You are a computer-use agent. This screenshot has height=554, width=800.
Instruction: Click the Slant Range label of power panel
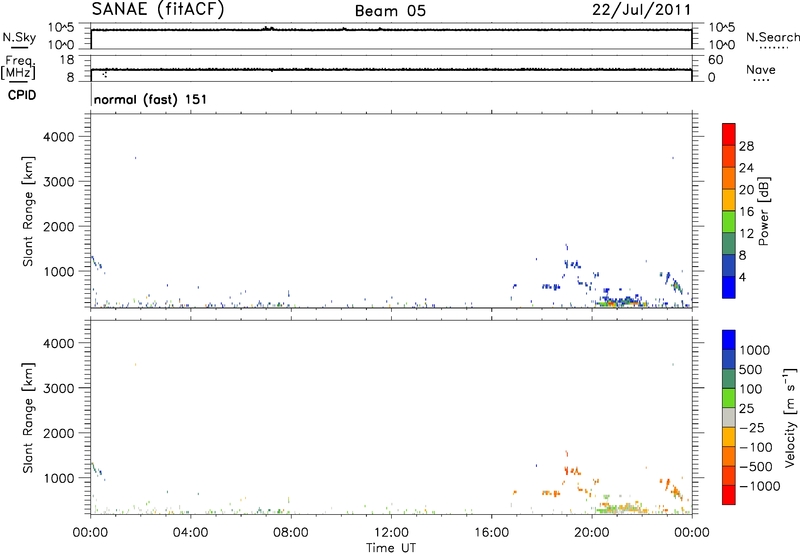(x=28, y=211)
